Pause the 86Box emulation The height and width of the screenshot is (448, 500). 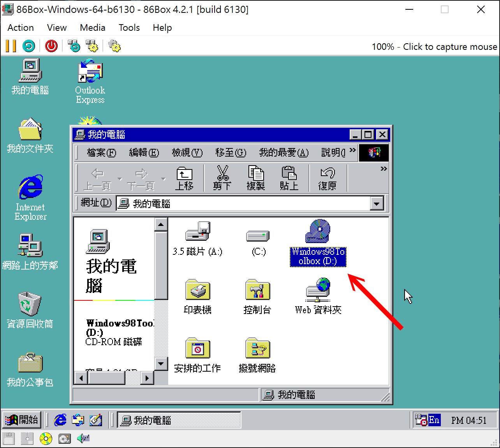tap(11, 46)
